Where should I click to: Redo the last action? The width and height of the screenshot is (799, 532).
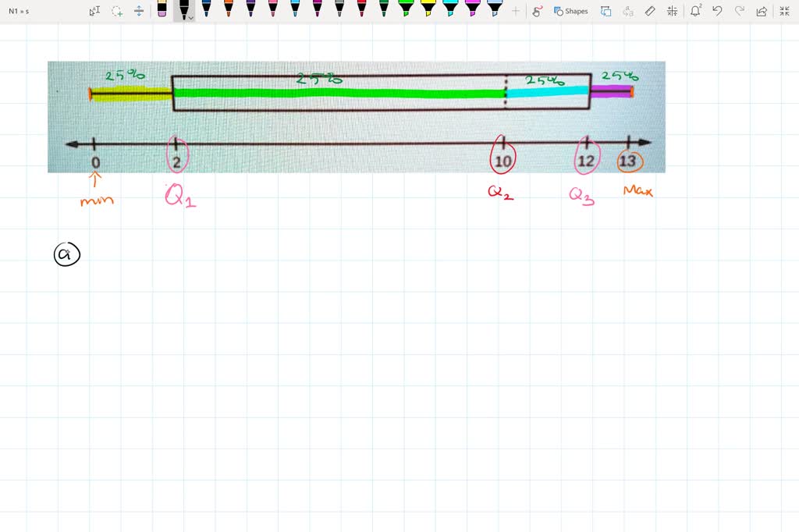point(739,11)
